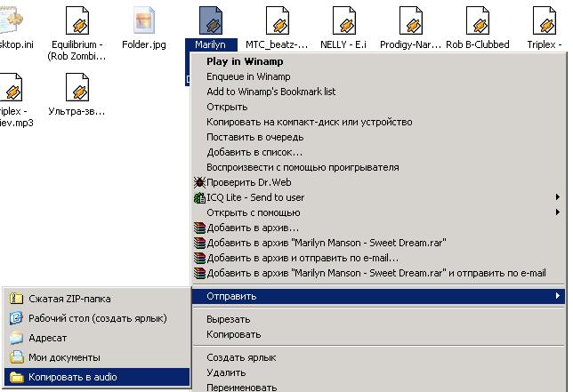Click the Prodigy-Nar... file name label

coord(410,44)
